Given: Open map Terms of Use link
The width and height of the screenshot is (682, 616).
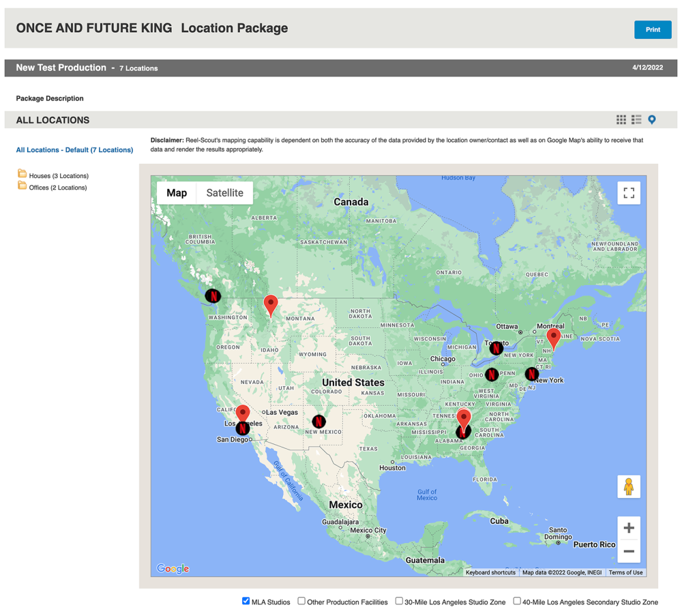Looking at the screenshot, I should (625, 572).
